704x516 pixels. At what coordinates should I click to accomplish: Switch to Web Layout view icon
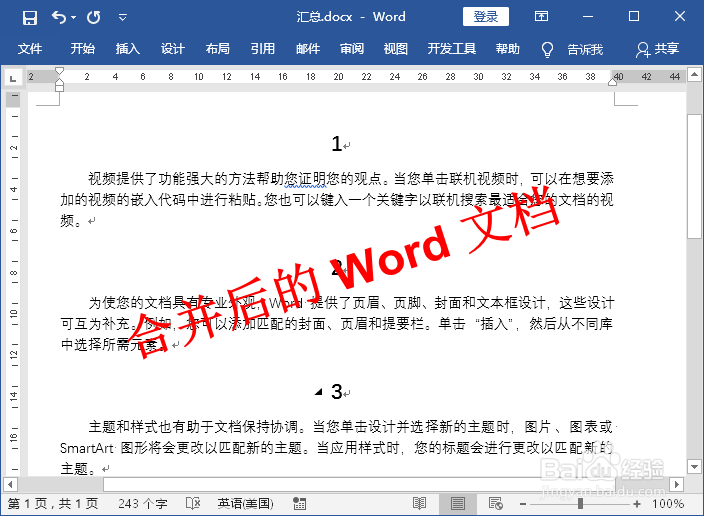point(496,504)
